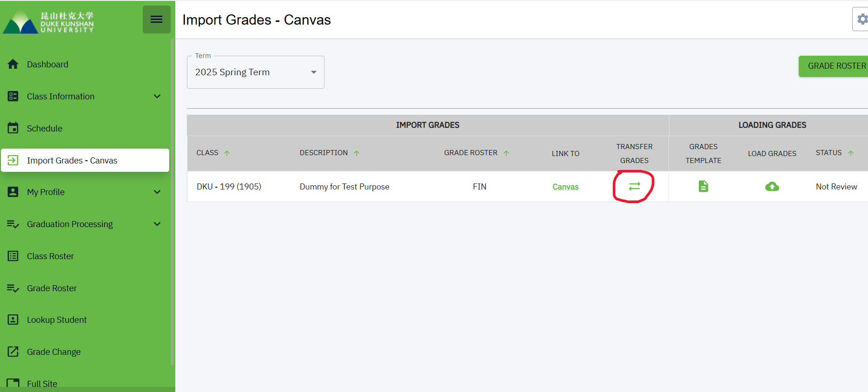Sort by Status column arrow

click(x=850, y=153)
